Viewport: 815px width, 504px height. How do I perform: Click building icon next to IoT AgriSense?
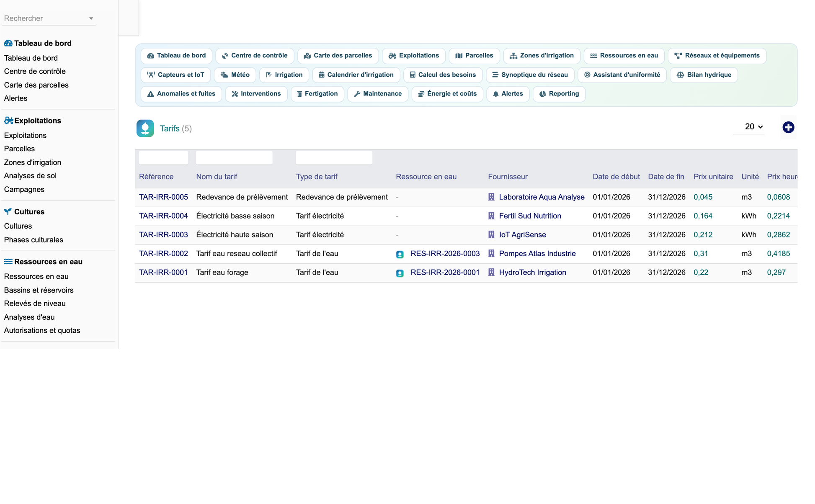pyautogui.click(x=491, y=234)
